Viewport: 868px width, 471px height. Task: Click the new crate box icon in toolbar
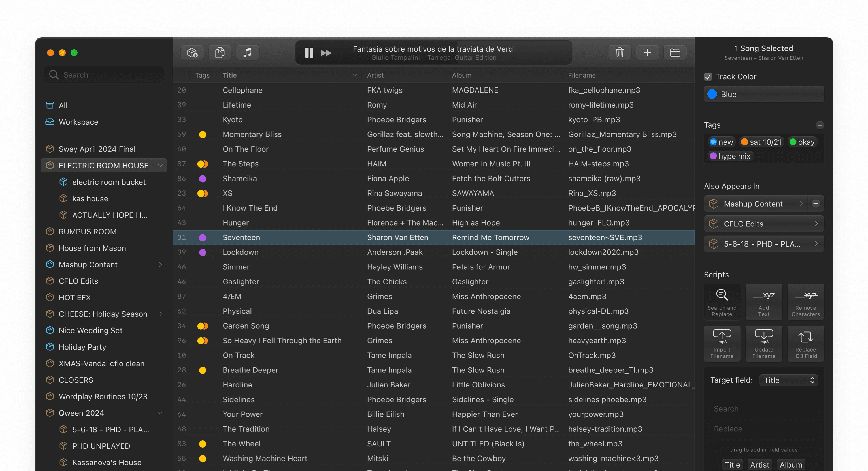[x=192, y=53]
